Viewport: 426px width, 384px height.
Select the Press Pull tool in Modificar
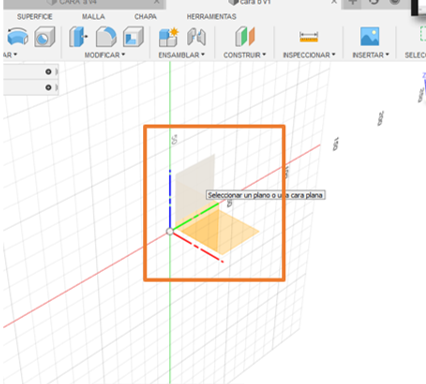click(78, 37)
